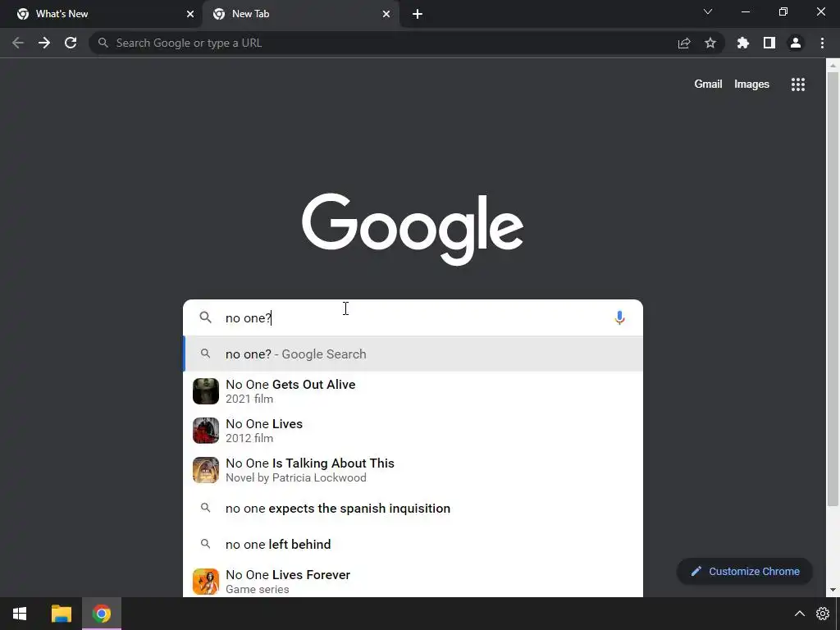Click the Google logo
This screenshot has height=630, width=840.
[413, 230]
